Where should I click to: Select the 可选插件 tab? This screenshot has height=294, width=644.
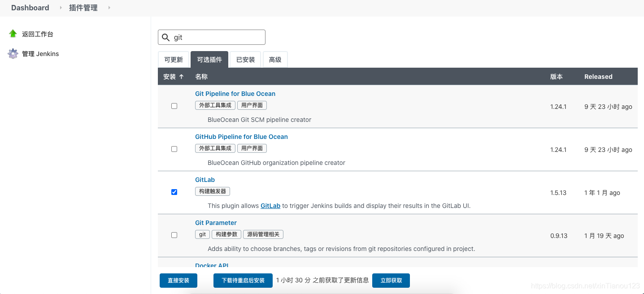click(209, 60)
